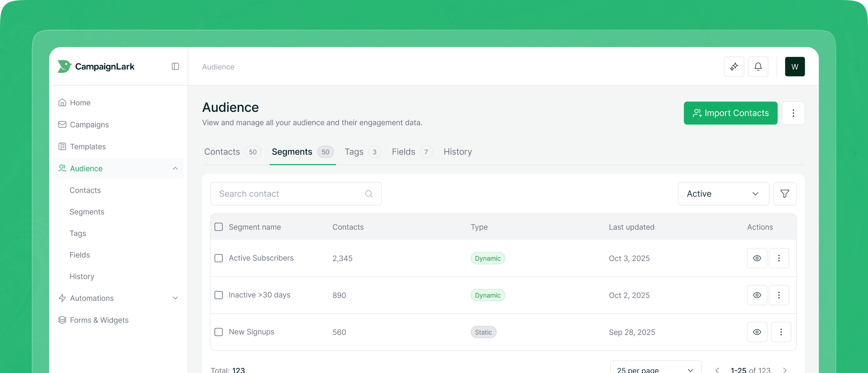Click the Import Contacts button

[730, 113]
